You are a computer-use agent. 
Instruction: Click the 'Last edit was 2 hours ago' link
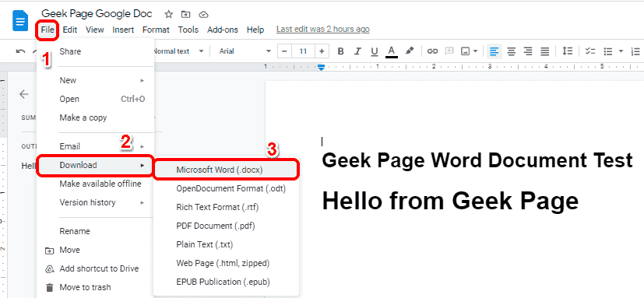(x=323, y=29)
